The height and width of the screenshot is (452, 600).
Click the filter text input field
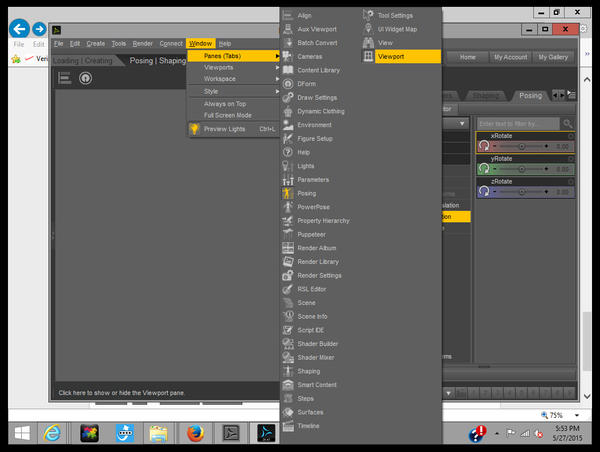click(518, 124)
